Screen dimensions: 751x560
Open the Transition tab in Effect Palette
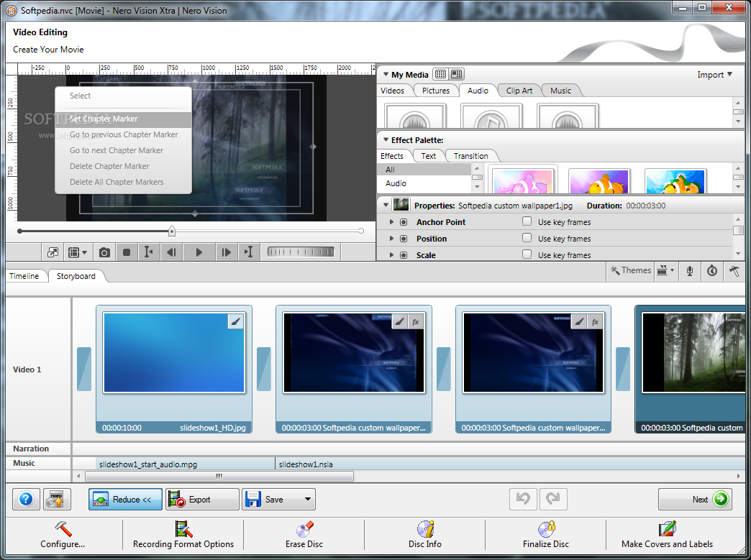pyautogui.click(x=470, y=156)
